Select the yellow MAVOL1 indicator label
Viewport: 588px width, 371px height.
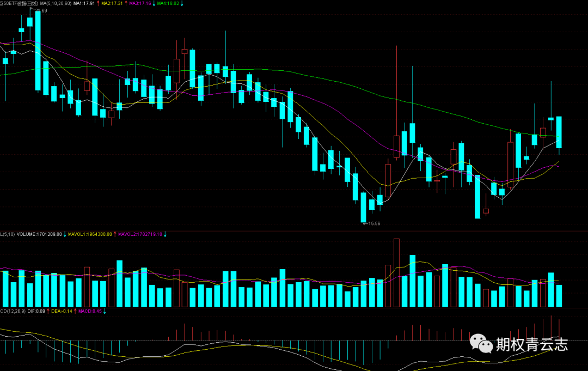pos(89,234)
